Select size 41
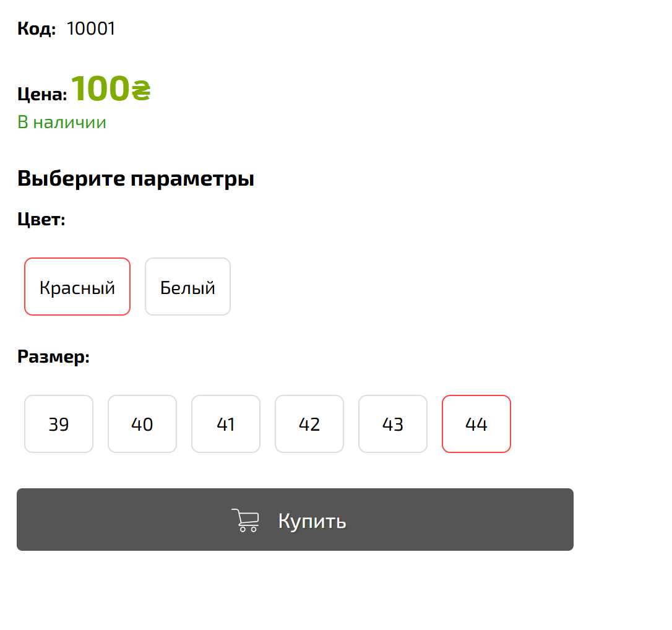Image resolution: width=672 pixels, height=630 pixels. tap(225, 424)
